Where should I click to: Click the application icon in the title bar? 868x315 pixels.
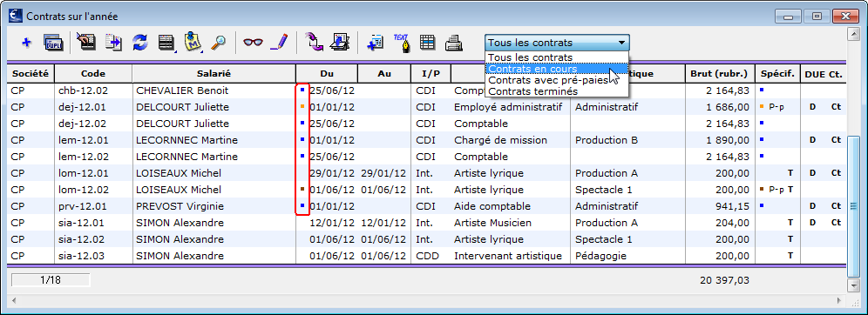(17, 16)
